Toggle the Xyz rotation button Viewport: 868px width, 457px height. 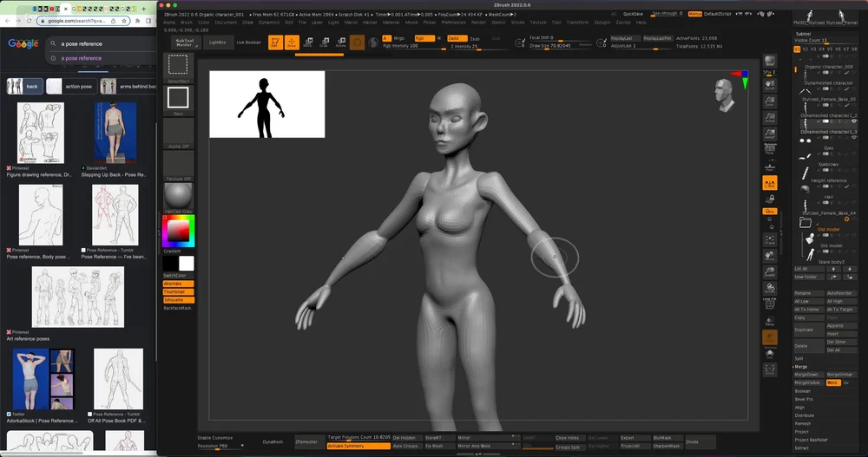click(x=769, y=212)
